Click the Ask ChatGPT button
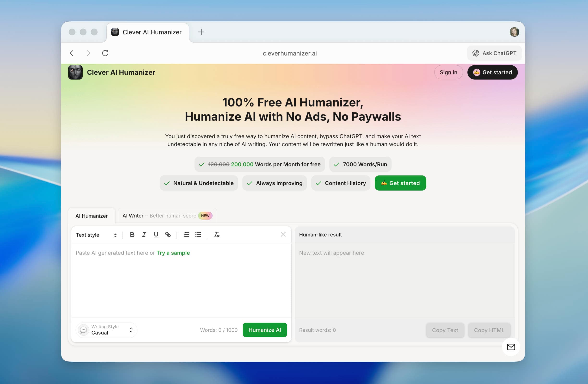 click(494, 53)
